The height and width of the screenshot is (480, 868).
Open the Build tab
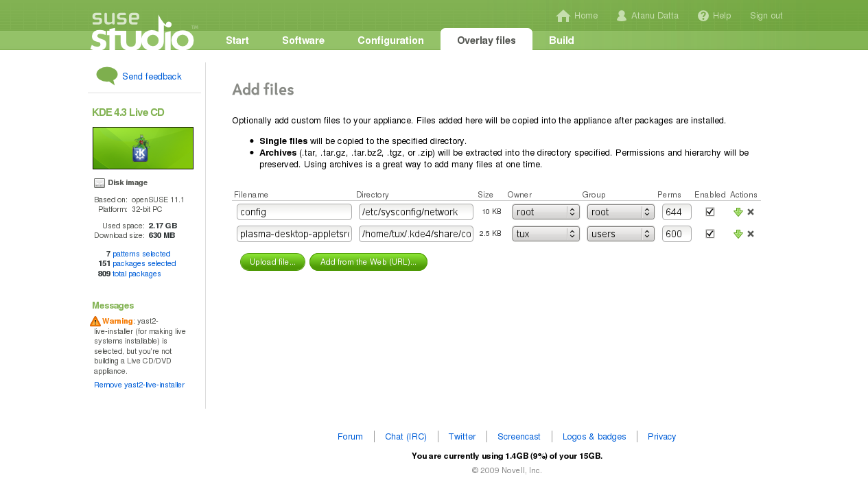(x=561, y=40)
